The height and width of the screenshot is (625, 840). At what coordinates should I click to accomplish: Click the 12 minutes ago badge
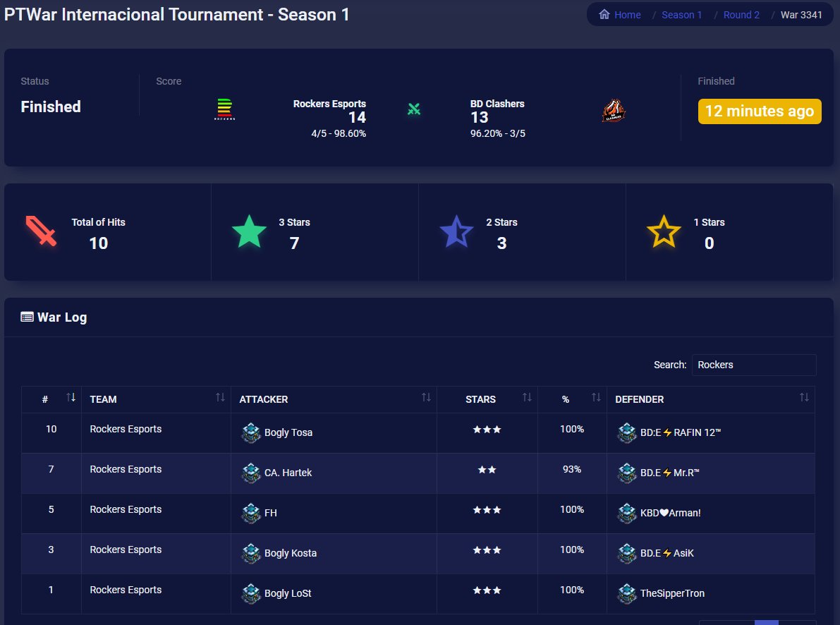click(x=760, y=111)
